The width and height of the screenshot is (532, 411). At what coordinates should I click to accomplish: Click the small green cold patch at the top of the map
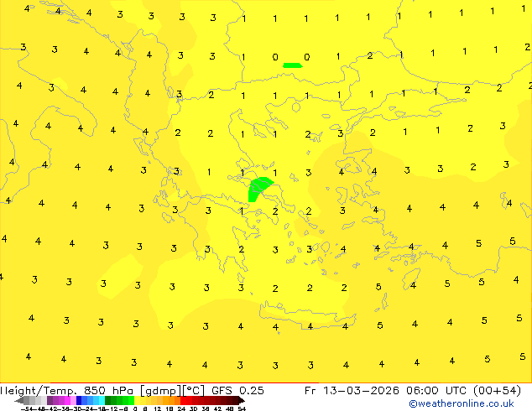[x=293, y=65]
